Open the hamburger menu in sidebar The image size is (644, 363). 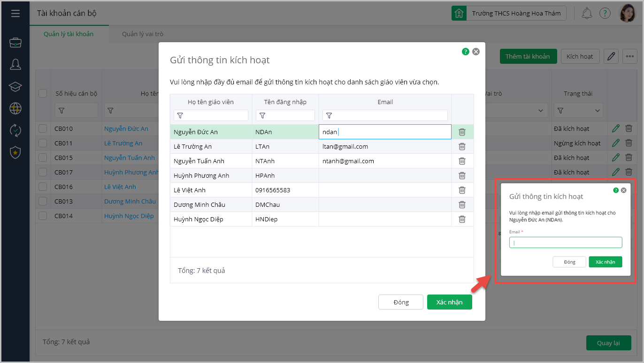(15, 13)
